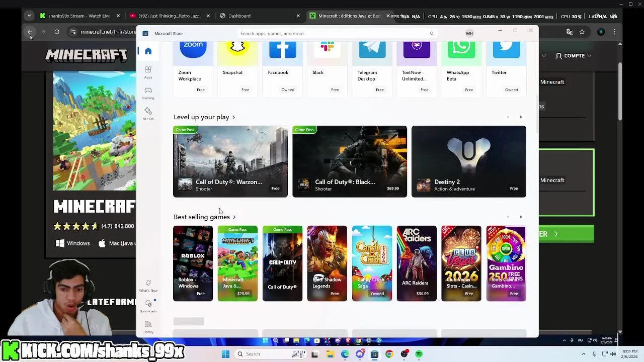This screenshot has height=362, width=644.
Task: Select Windows platform on Minecraft page
Action: pyautogui.click(x=73, y=243)
